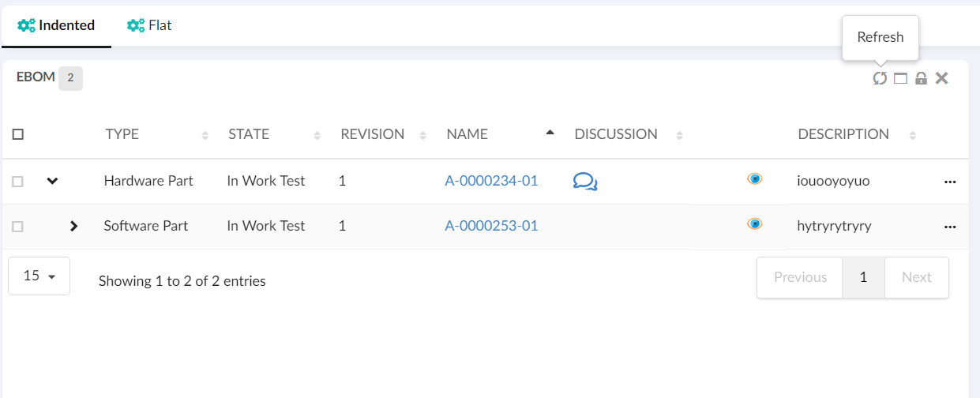Open the 15 entries-per-page dropdown
This screenshot has width=980, height=398.
(x=39, y=276)
